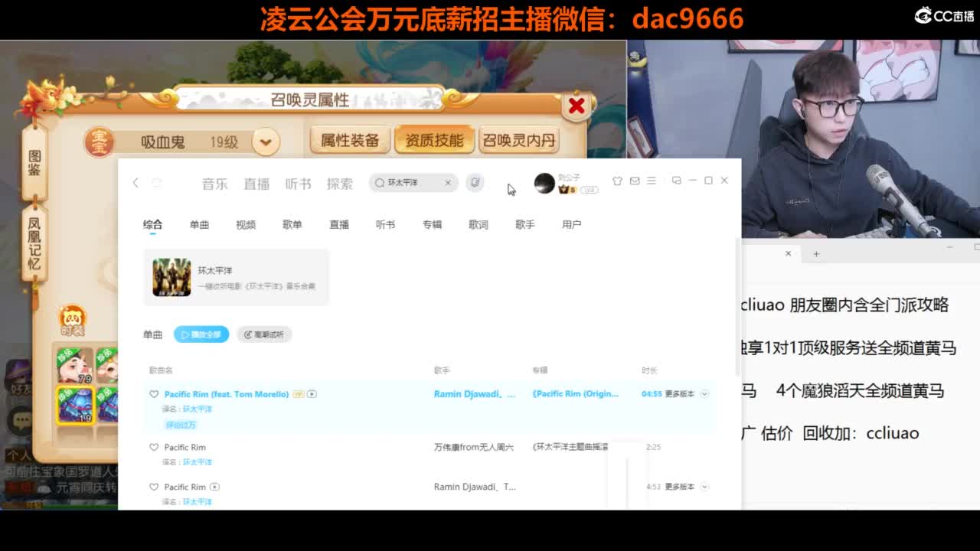
Task: Favorite the 万伟康from无人周六 Pacific Rim song
Action: [x=154, y=447]
